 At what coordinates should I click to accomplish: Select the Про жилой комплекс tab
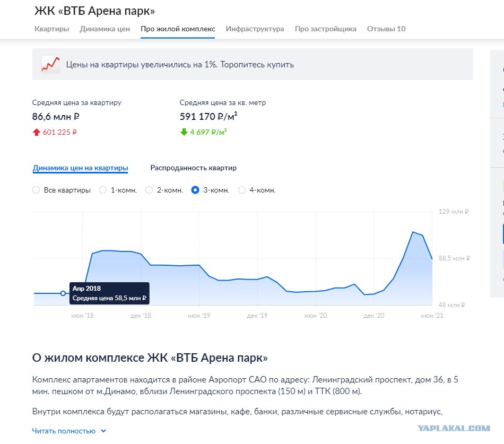(x=178, y=29)
